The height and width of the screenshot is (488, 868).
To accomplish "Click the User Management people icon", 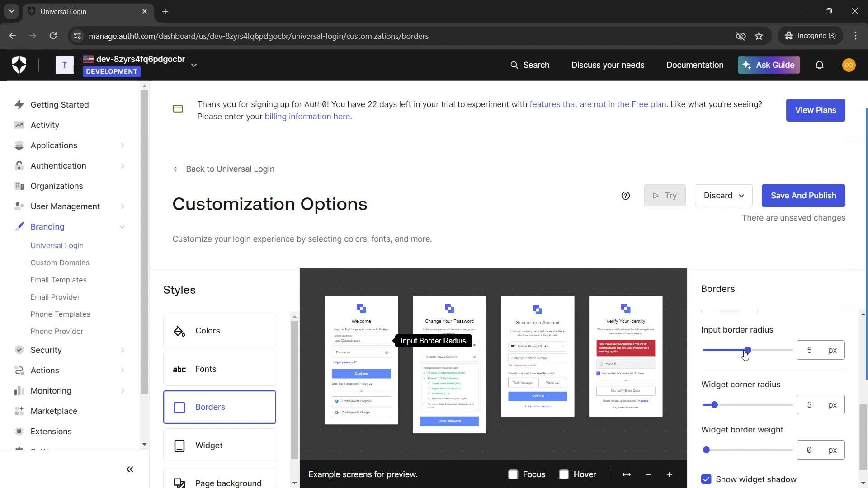I will tap(19, 206).
